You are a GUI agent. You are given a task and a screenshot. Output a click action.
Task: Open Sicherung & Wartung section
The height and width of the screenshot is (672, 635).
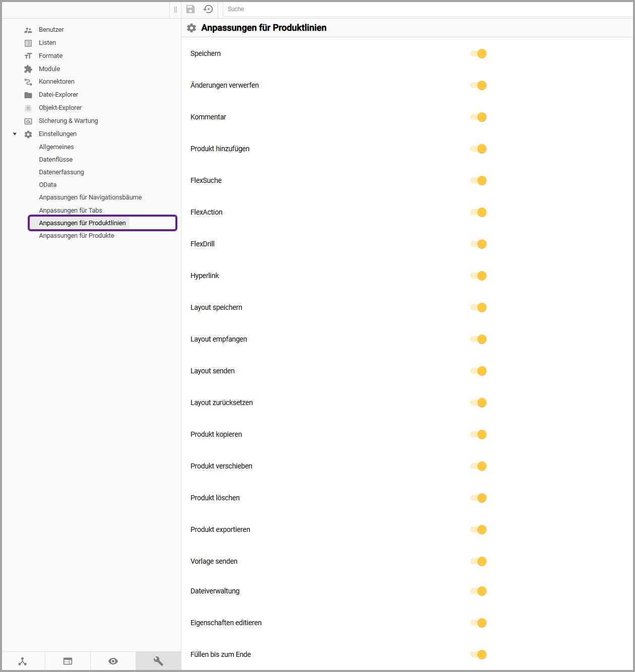click(x=68, y=121)
